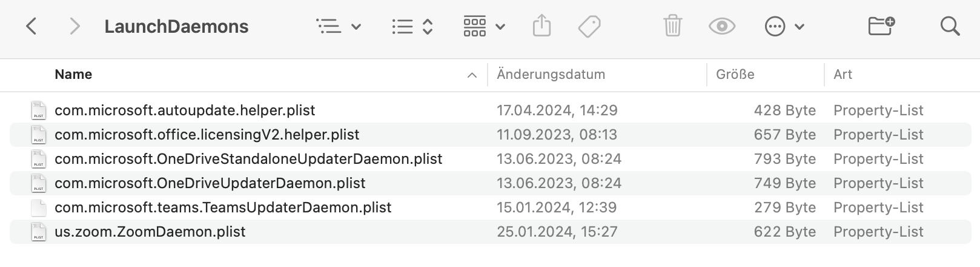Sort files by Art column
This screenshot has width=980, height=267.
point(843,75)
